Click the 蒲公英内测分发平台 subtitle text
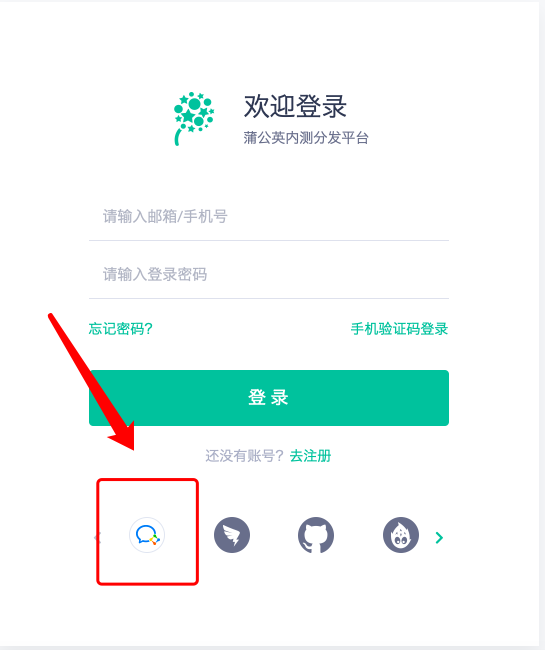The height and width of the screenshot is (650, 545). [x=306, y=138]
